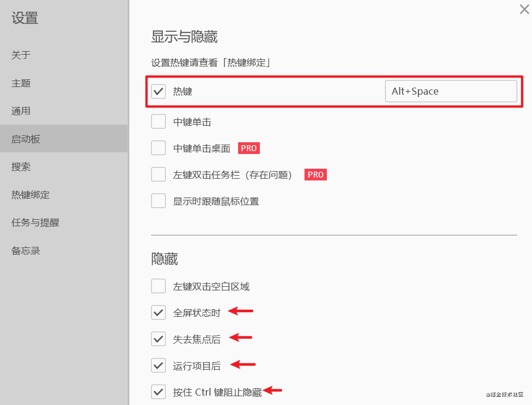This screenshot has height=405, width=532.
Task: Uncheck the 运行项目后 option
Action: (x=159, y=366)
